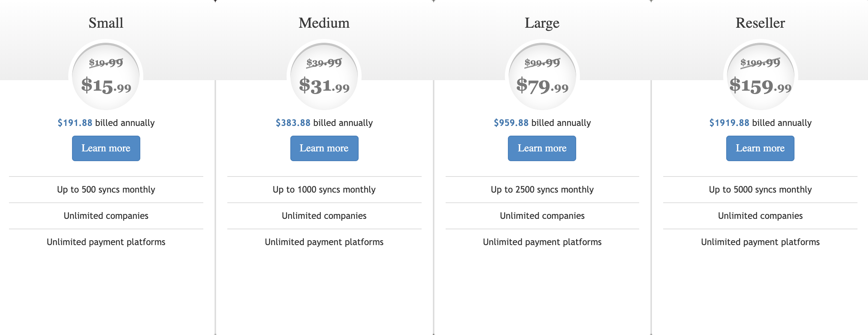
Task: Click the $191.88 billed annually text
Action: [106, 123]
